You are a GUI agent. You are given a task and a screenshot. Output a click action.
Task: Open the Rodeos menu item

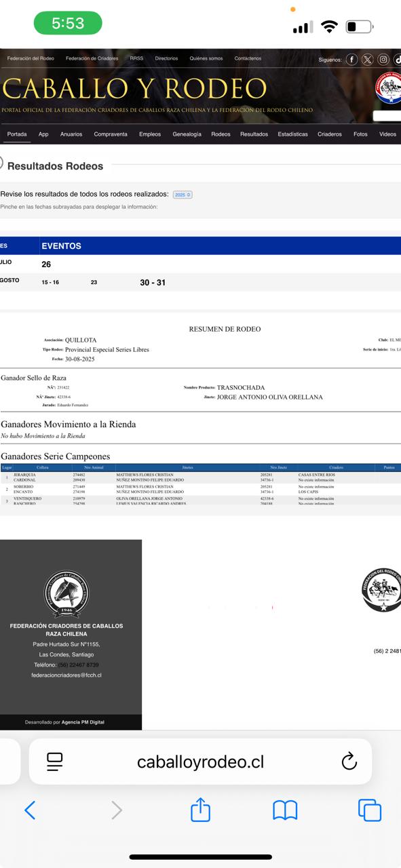point(221,134)
